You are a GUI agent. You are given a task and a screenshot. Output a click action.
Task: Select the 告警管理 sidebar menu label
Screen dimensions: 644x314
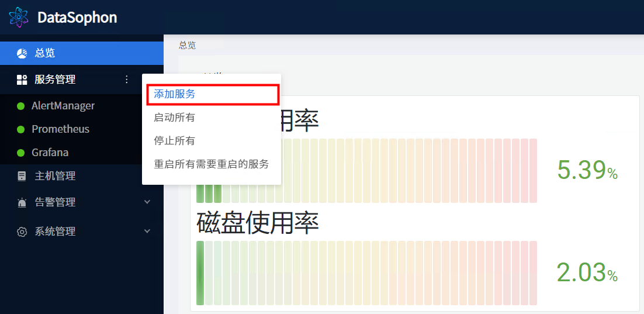tap(55, 202)
